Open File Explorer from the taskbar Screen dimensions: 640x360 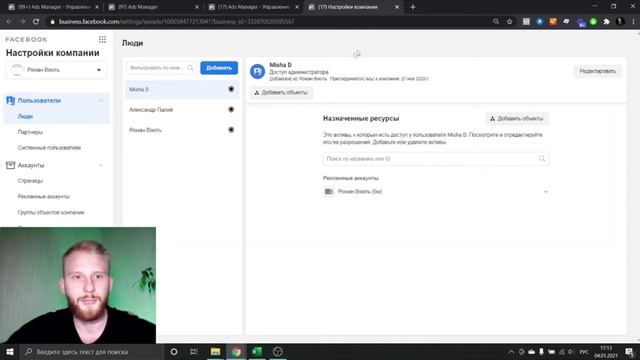point(215,351)
